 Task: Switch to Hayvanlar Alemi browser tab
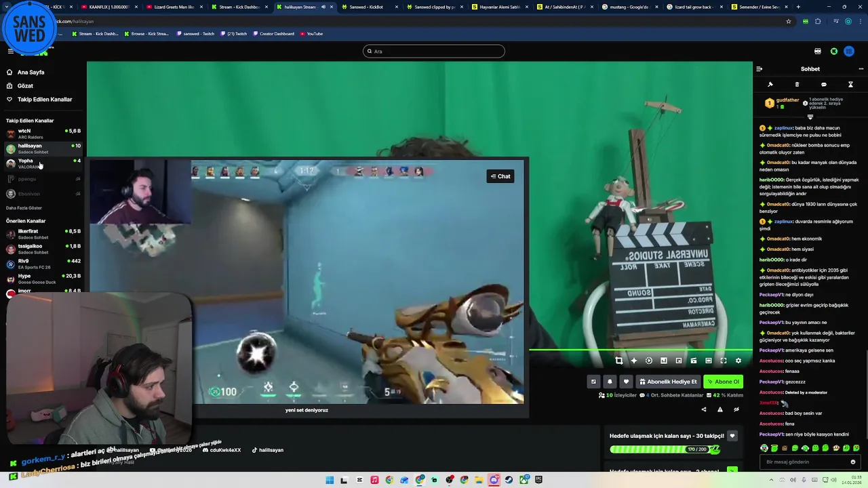coord(500,7)
